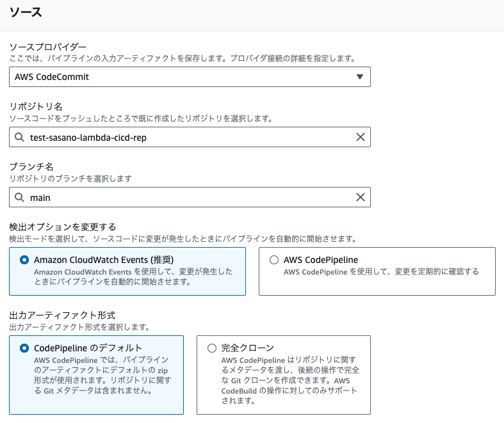Click the description text of the 完全クローン card
Viewport: 504px width, 423px height.
(x=290, y=380)
